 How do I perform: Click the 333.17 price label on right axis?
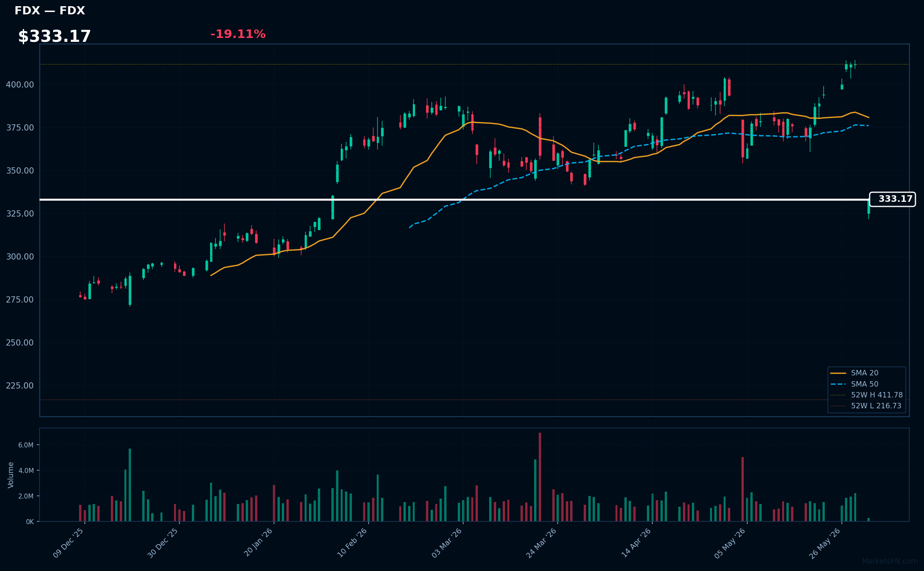pos(892,199)
